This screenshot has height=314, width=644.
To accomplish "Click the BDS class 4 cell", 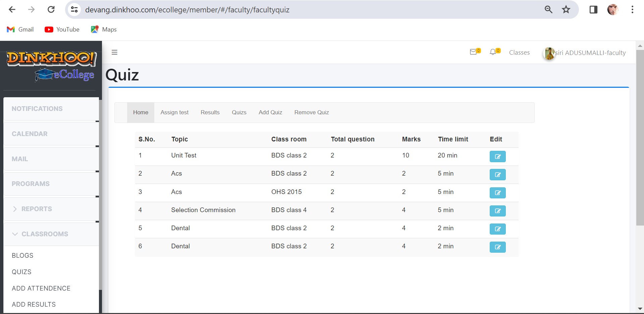I will (x=289, y=210).
